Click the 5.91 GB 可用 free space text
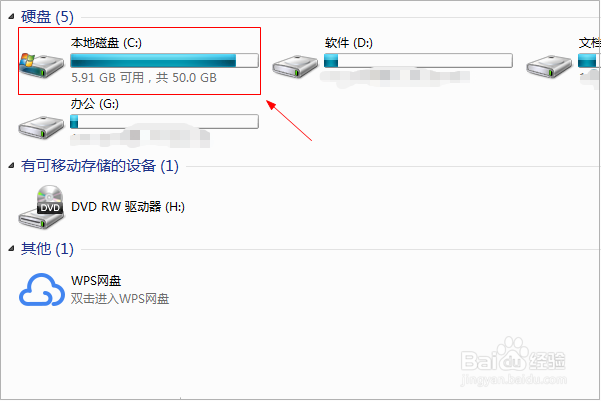This screenshot has width=601, height=401. (x=108, y=78)
